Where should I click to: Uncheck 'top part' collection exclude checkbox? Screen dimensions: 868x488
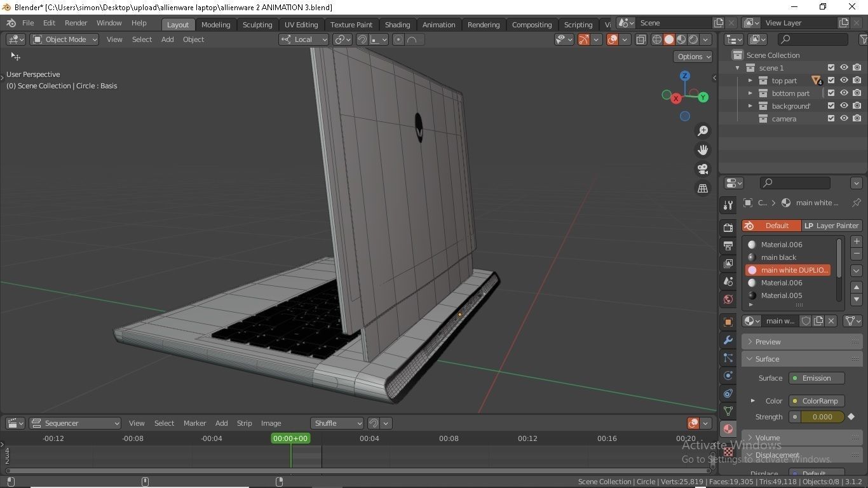tap(831, 81)
